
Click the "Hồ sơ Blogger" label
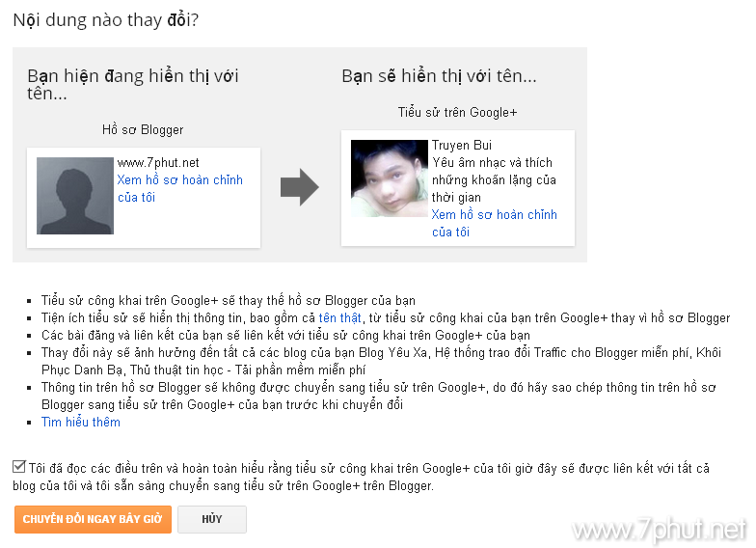(x=143, y=129)
